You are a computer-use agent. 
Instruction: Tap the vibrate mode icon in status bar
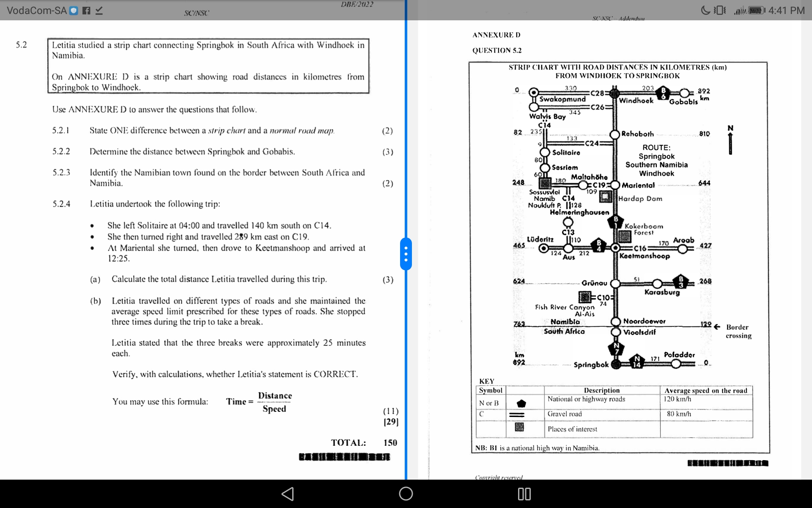point(720,10)
